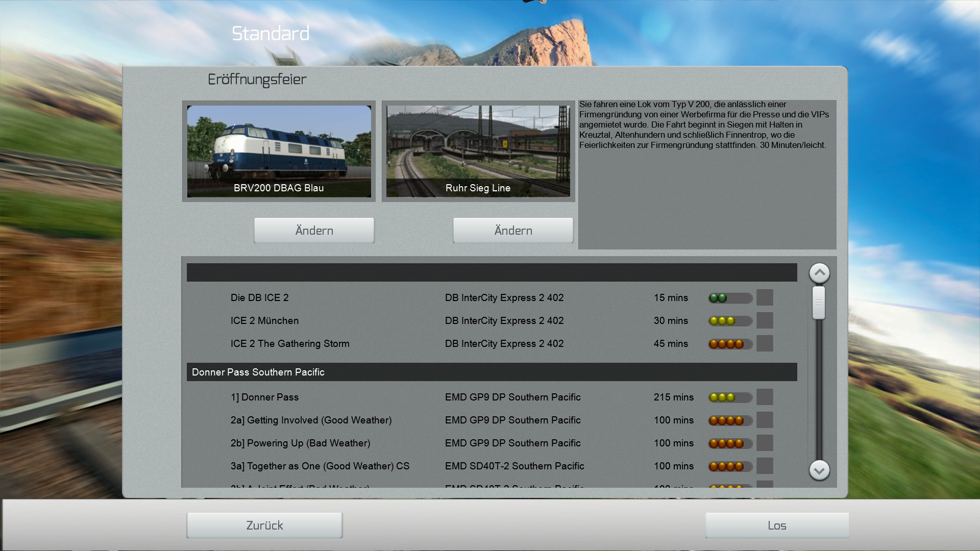980x551 pixels.
Task: Toggle the checkbox for 2b] Powering Up
Action: [765, 443]
